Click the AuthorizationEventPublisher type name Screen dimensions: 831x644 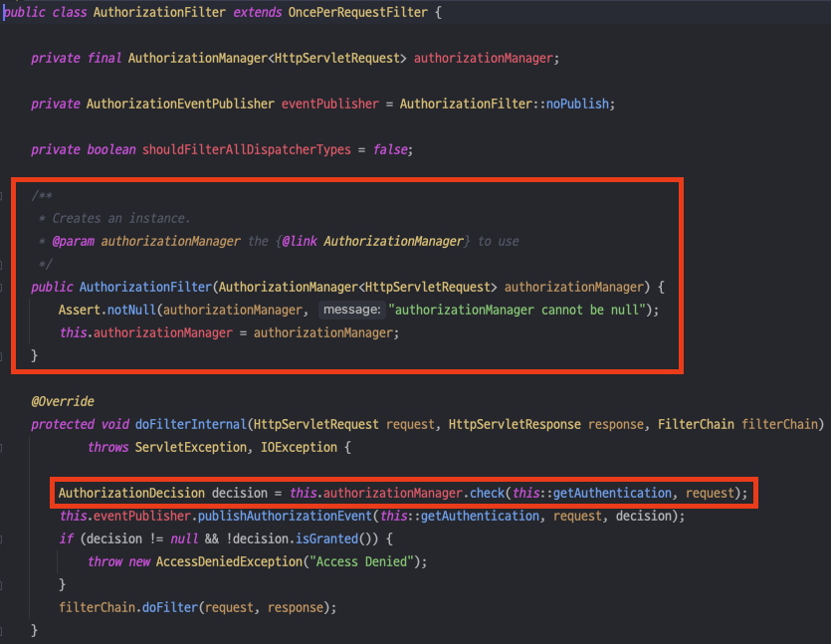(180, 104)
